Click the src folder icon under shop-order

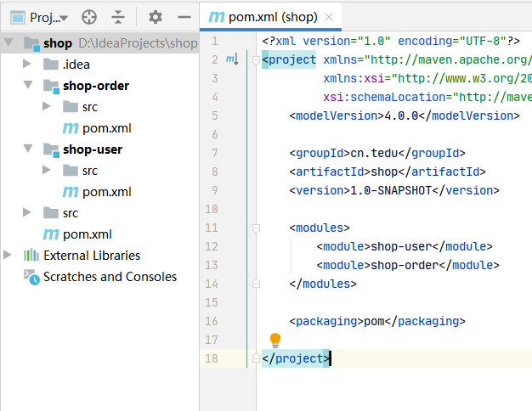click(71, 106)
